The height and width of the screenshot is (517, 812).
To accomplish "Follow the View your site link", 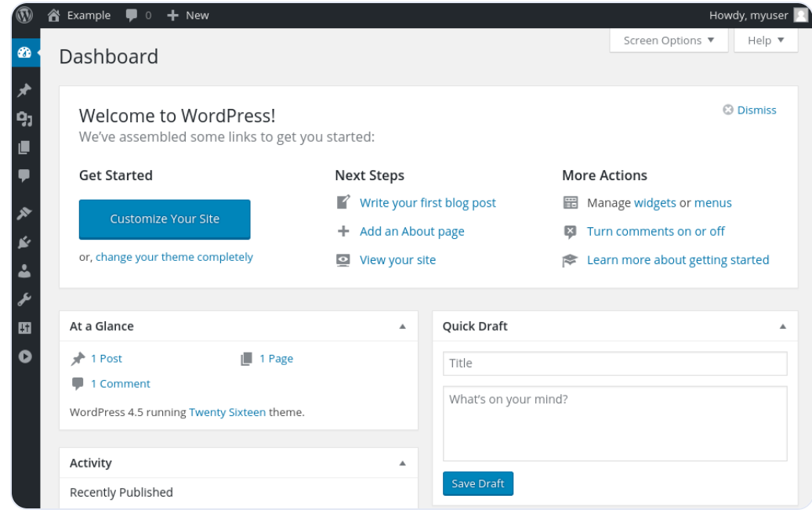I will point(397,260).
